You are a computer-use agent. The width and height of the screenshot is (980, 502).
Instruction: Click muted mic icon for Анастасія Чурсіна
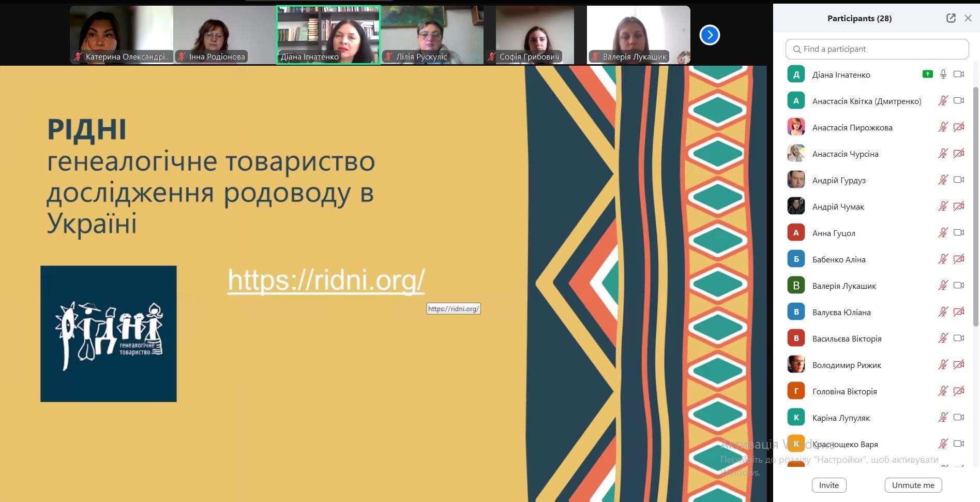tap(943, 154)
